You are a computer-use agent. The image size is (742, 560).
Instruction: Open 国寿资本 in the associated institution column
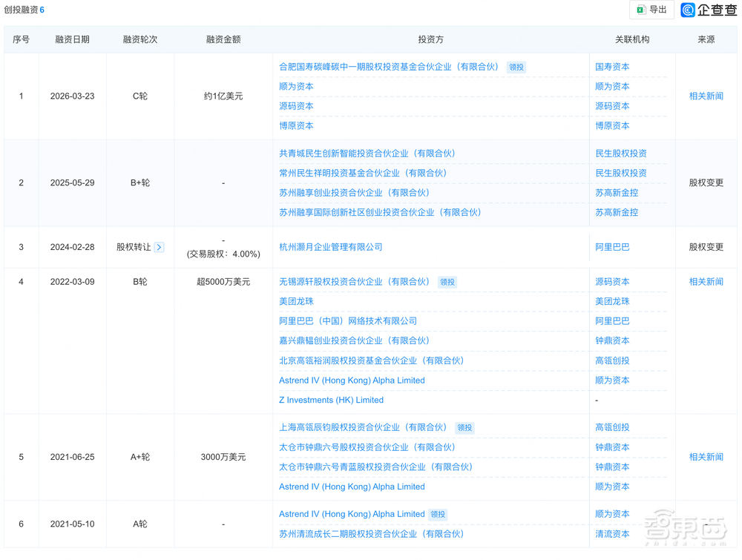coord(612,67)
